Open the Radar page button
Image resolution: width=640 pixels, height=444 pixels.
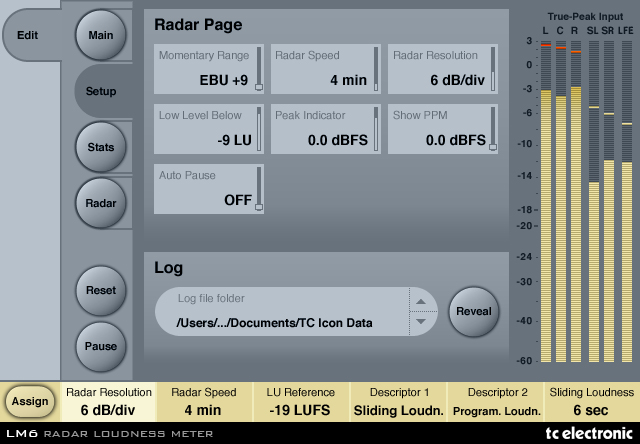point(100,203)
